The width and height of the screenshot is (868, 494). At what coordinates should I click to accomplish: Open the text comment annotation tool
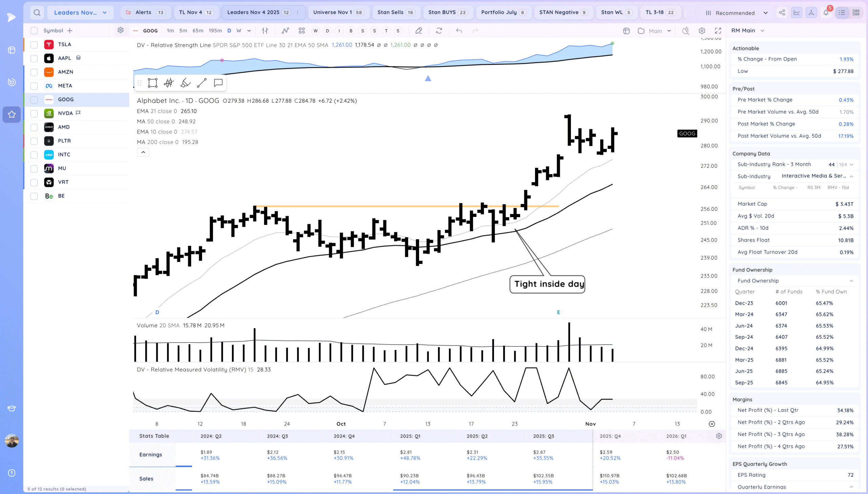click(x=218, y=83)
